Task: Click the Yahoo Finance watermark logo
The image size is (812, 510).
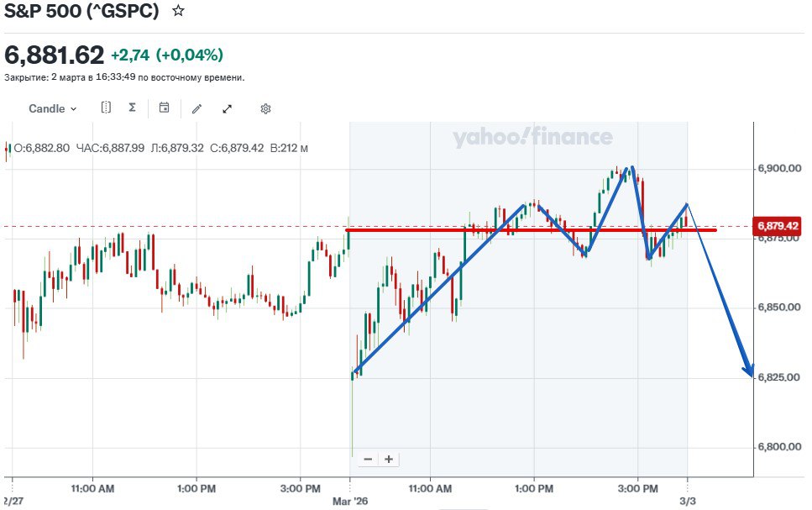Action: coord(533,138)
